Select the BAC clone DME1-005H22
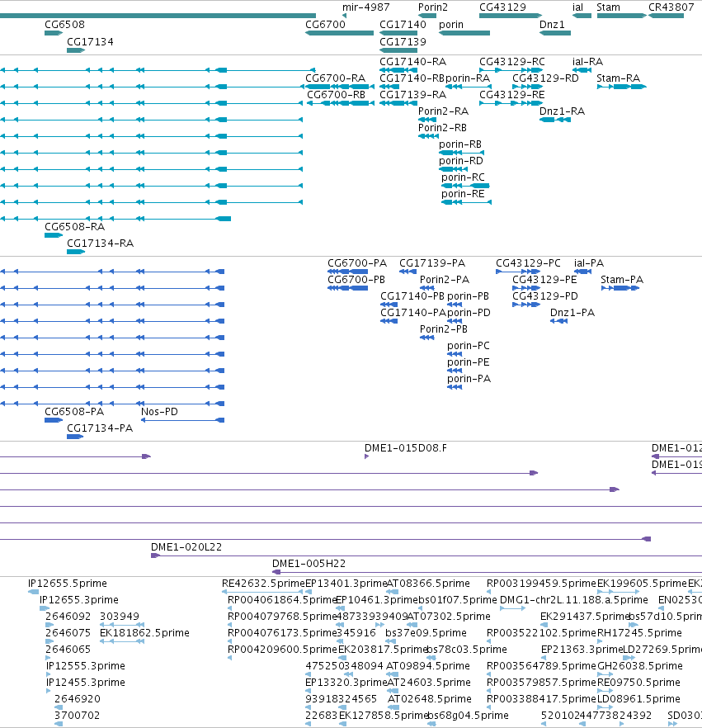This screenshot has width=702, height=728. pyautogui.click(x=309, y=564)
